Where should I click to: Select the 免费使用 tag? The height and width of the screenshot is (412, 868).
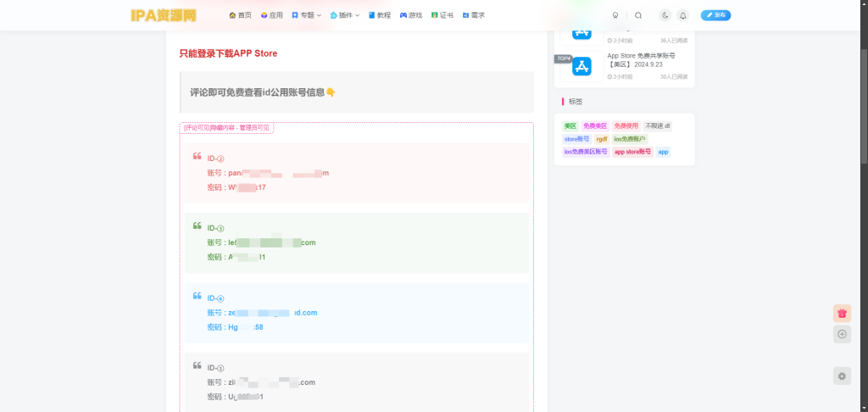626,126
